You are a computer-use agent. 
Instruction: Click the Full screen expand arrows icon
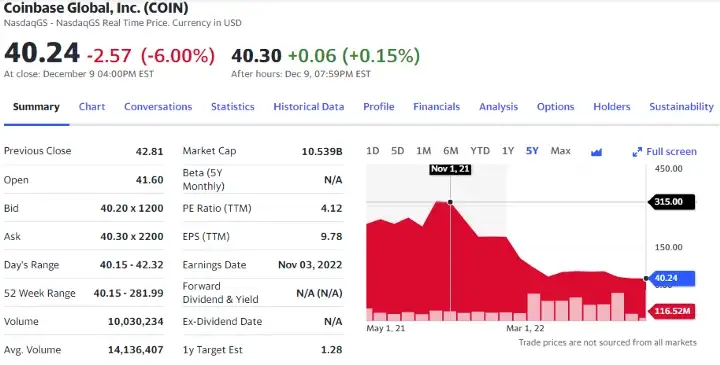pyautogui.click(x=637, y=152)
